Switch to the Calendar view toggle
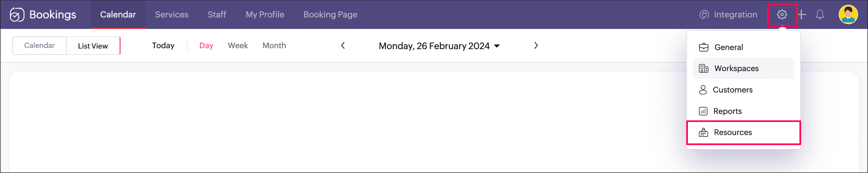This screenshot has width=868, height=173. [40, 46]
